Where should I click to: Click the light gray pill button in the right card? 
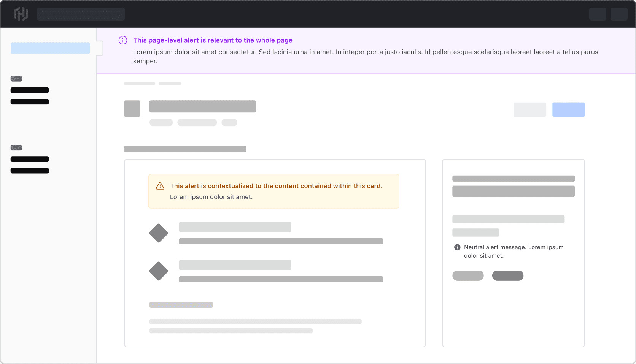tap(468, 275)
